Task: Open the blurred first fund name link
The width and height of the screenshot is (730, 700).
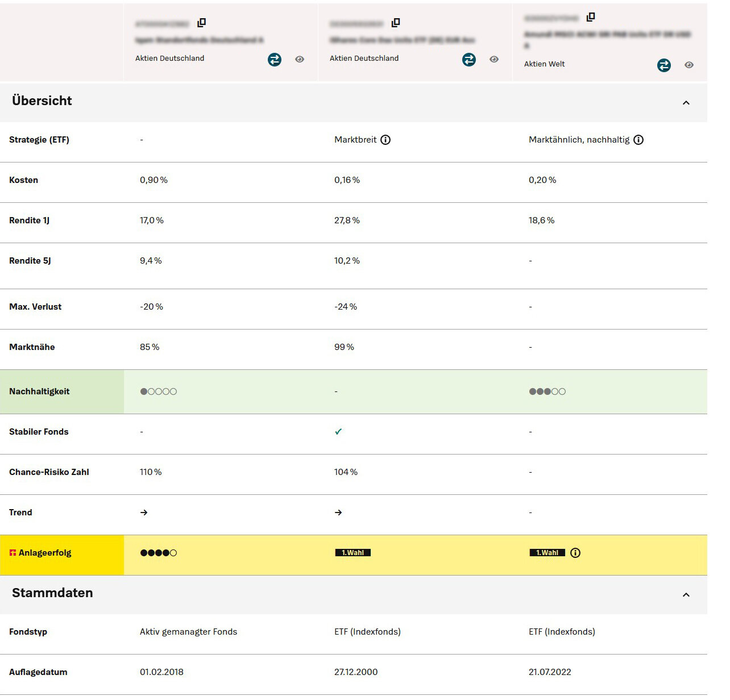Action: pos(199,40)
